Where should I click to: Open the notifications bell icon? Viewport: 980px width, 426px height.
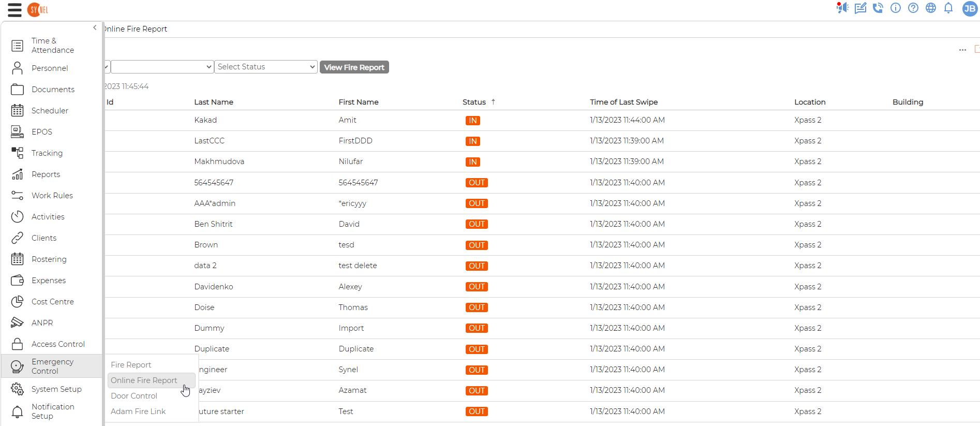[948, 8]
